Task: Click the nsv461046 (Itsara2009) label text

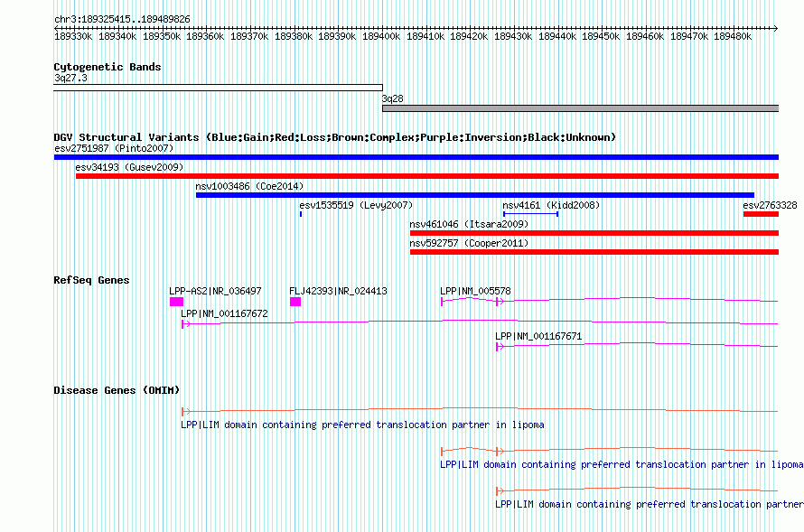Action: click(x=469, y=224)
